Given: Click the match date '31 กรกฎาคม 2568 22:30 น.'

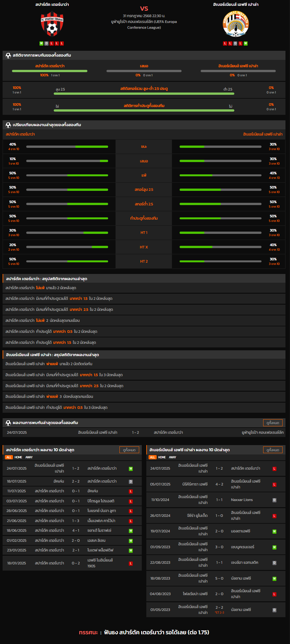Looking at the screenshot, I should pyautogui.click(x=144, y=16).
